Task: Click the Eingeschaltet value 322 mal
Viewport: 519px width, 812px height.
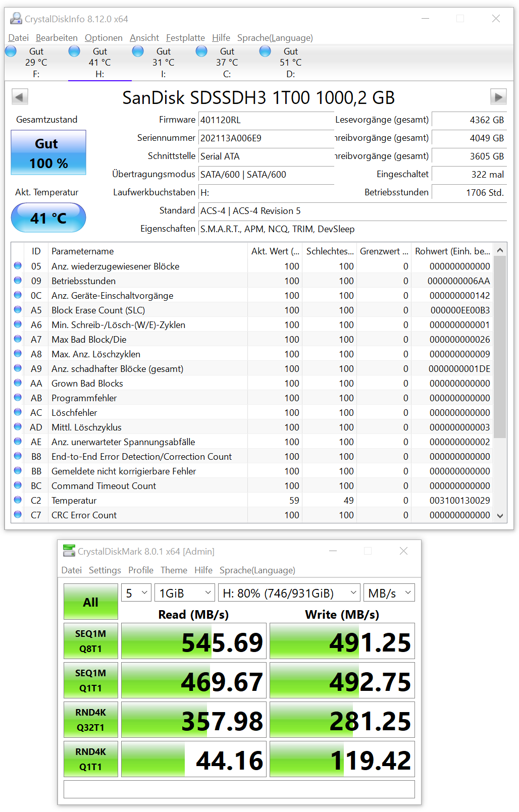Action: pyautogui.click(x=469, y=174)
